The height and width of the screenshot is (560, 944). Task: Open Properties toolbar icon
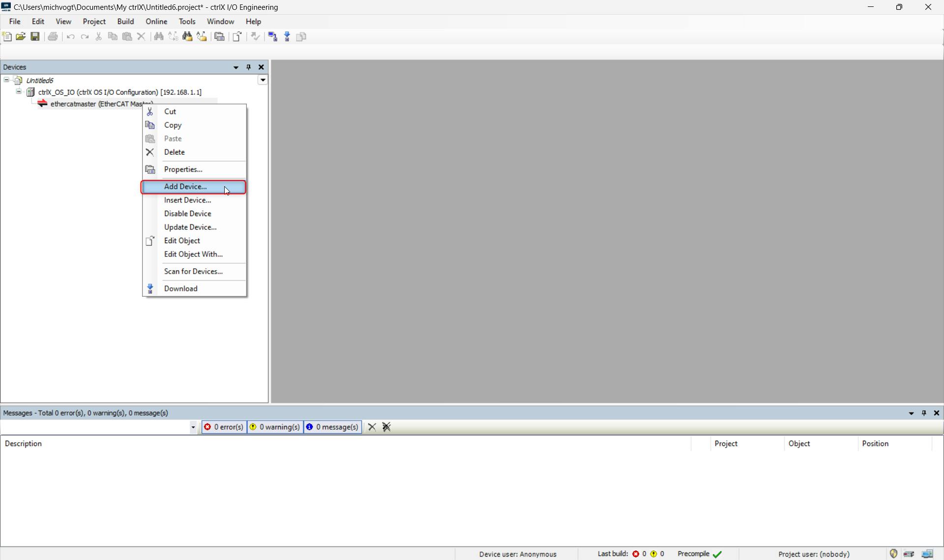pyautogui.click(x=220, y=37)
